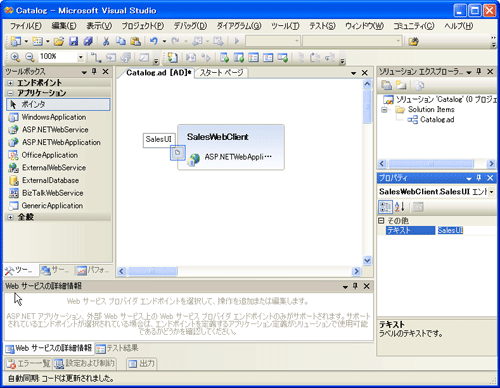Click the SalesUI endpoint square on diagram

[178, 153]
